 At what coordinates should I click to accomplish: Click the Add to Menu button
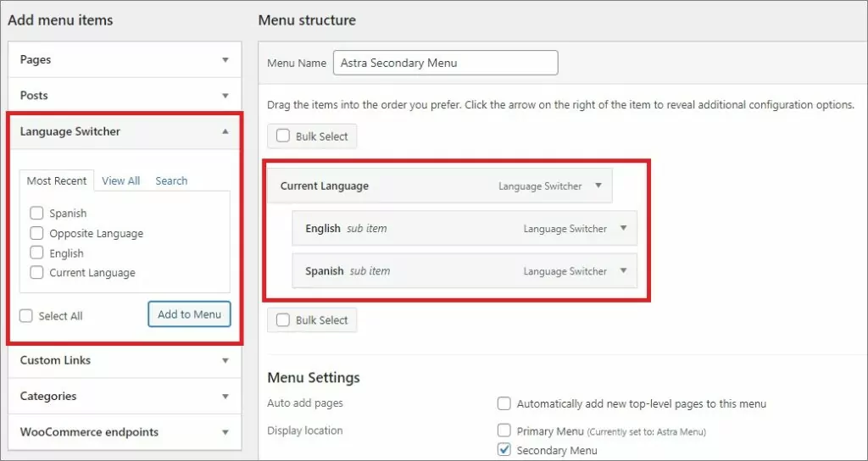189,314
